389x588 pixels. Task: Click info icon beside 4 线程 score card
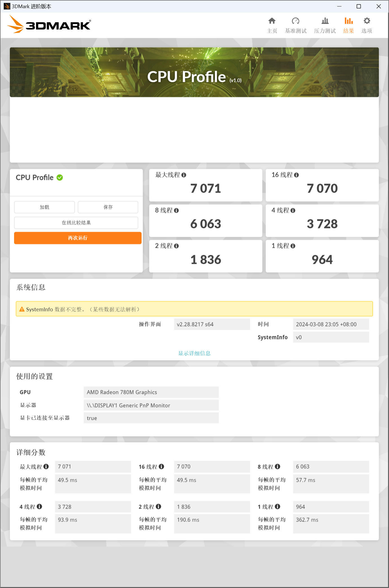pos(293,211)
